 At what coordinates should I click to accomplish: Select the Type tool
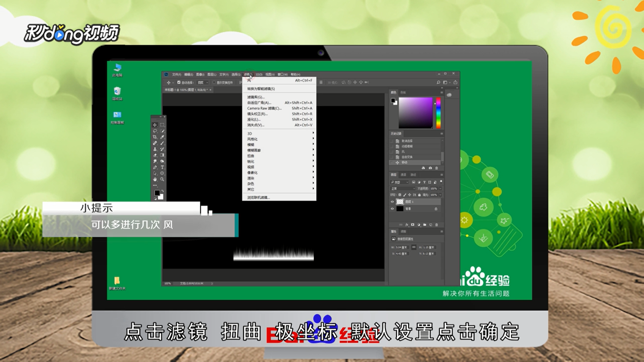pyautogui.click(x=162, y=167)
